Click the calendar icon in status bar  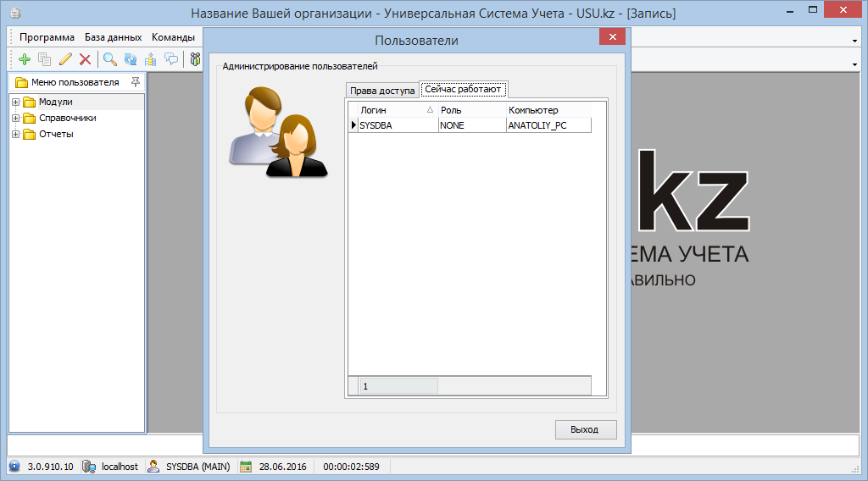coord(246,467)
